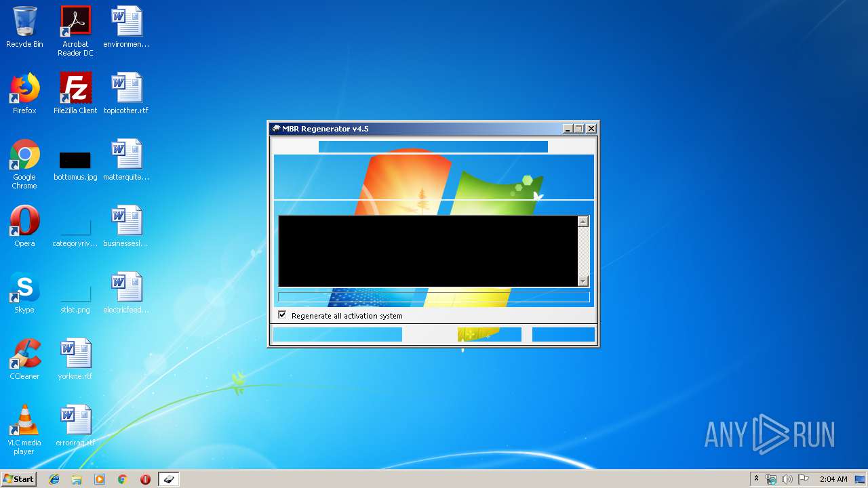Minimize the MBR Regenerator window
The height and width of the screenshot is (488, 868).
(x=568, y=129)
